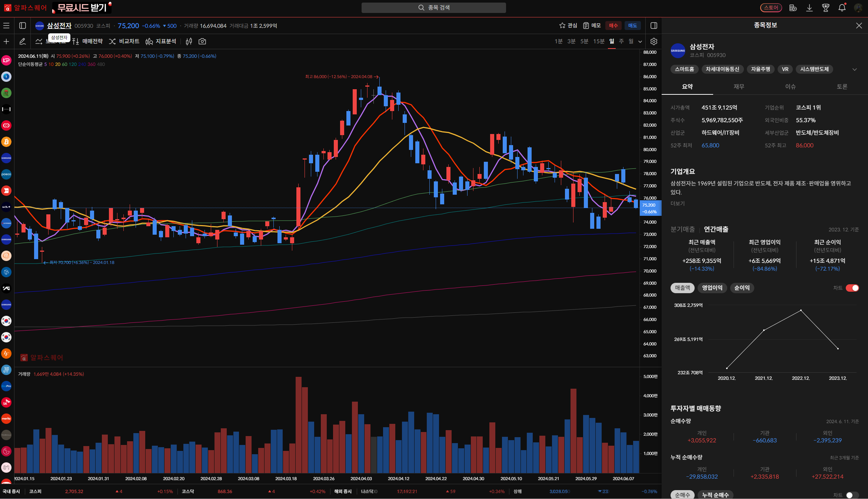Click the 종목 검색 search field
Image resolution: width=868 pixels, height=499 pixels.
click(x=433, y=8)
